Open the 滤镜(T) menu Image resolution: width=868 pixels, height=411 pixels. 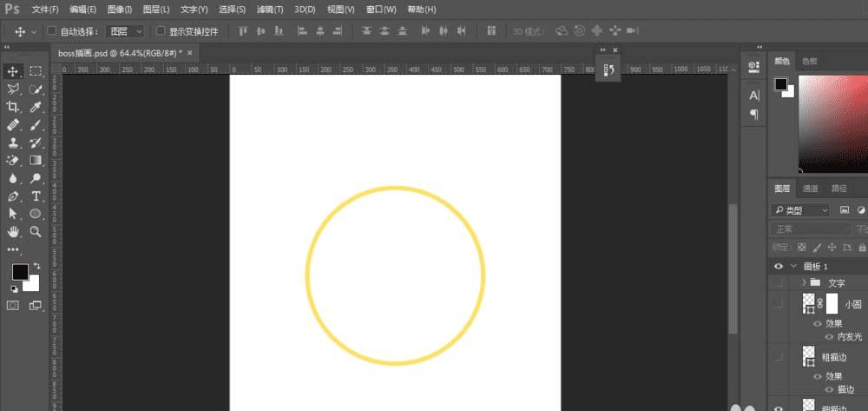point(270,10)
